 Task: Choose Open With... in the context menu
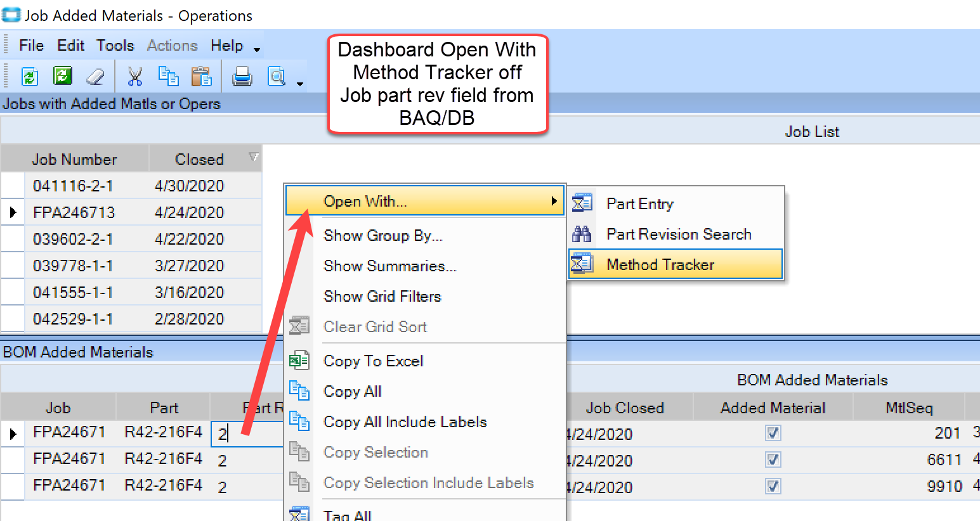tap(425, 201)
